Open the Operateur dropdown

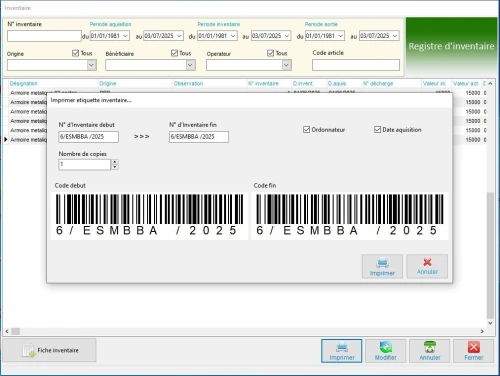(286, 65)
